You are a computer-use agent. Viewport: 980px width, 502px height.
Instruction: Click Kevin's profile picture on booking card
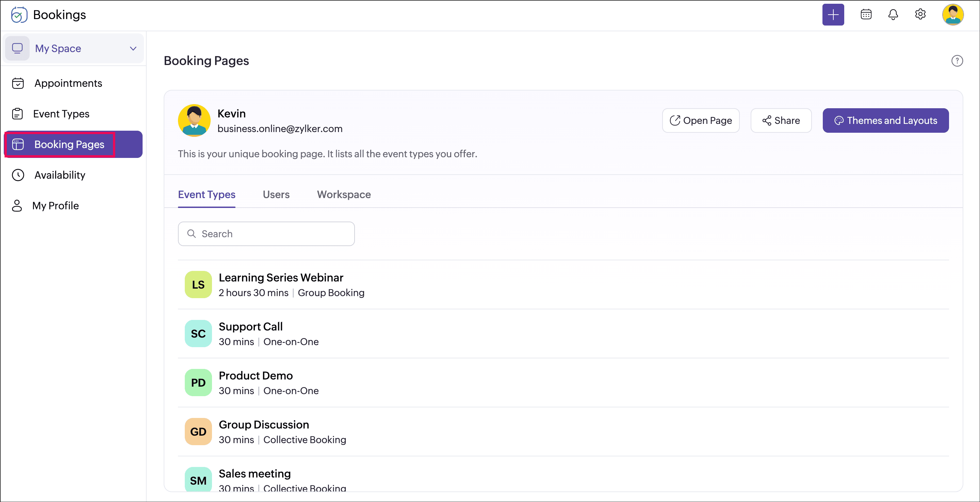pos(194,120)
